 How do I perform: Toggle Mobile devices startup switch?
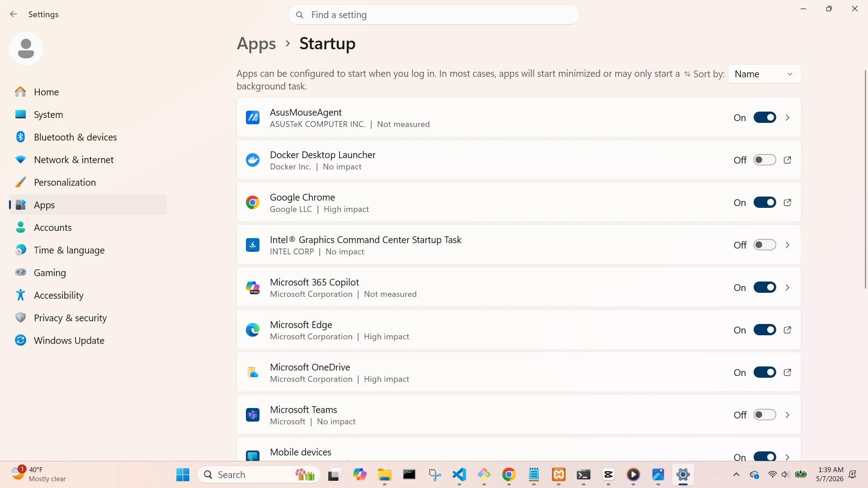764,456
